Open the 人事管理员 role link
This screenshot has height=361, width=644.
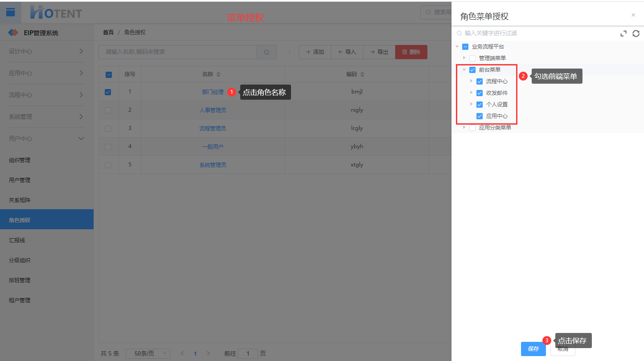coord(213,110)
